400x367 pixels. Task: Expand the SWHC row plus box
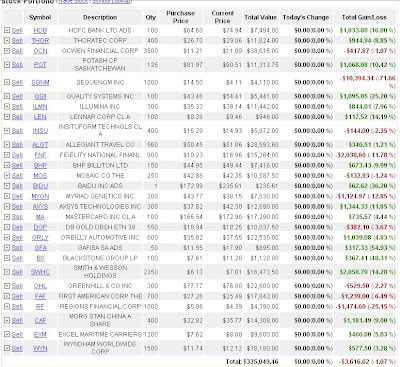point(7,272)
